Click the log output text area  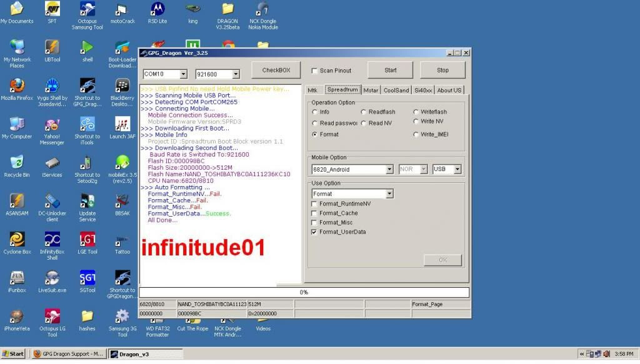[x=221, y=184]
